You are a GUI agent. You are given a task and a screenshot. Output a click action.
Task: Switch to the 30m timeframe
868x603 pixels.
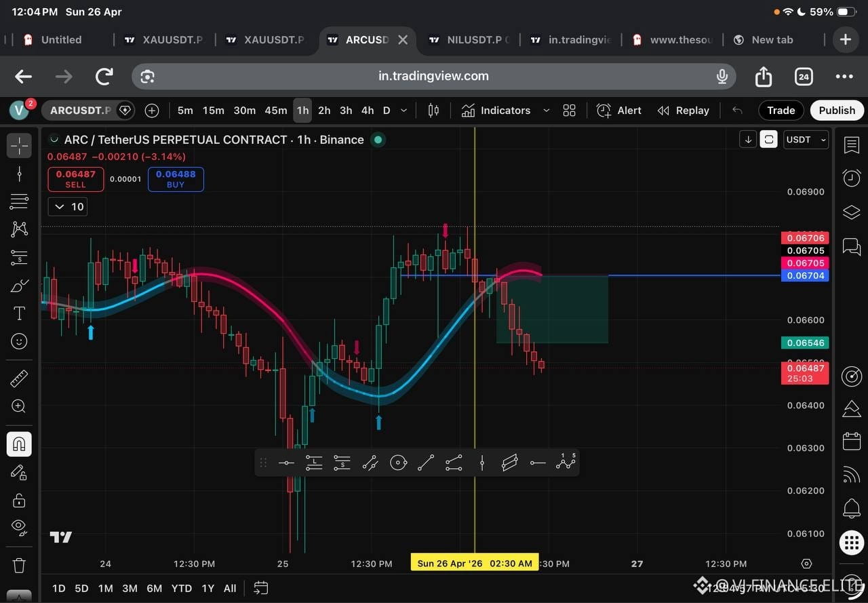point(245,111)
